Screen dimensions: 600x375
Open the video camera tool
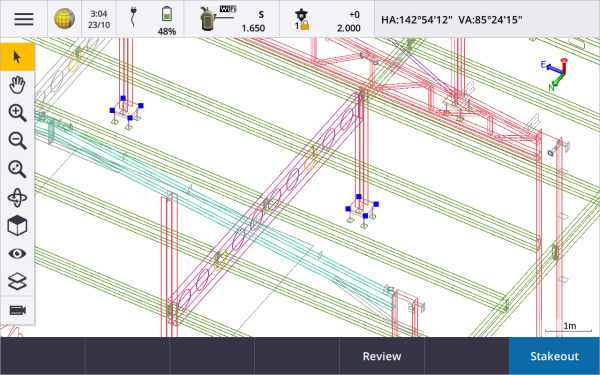tap(17, 310)
